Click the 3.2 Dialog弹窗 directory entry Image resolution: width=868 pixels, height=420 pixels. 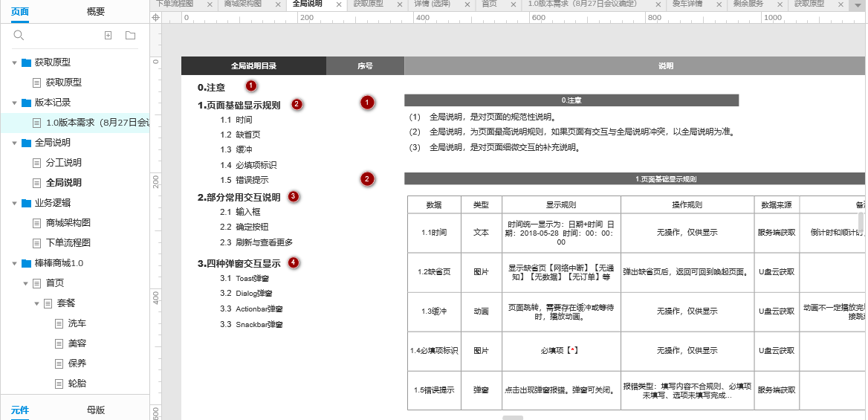tap(251, 293)
